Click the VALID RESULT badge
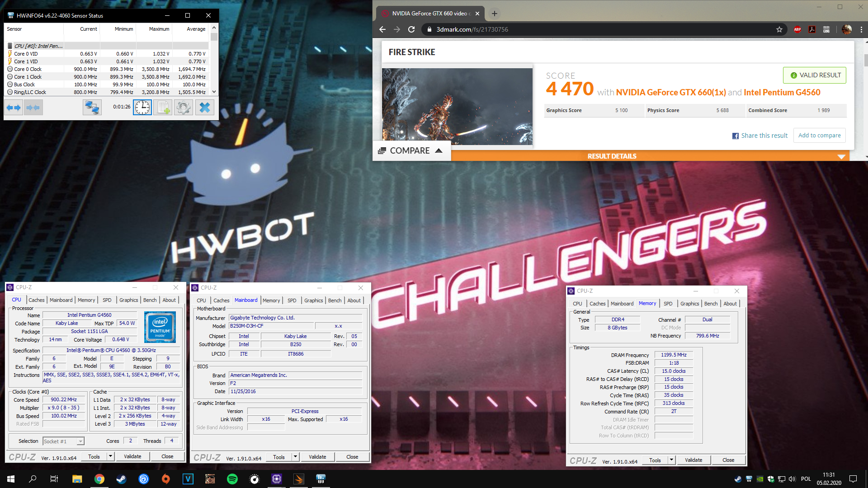The width and height of the screenshot is (868, 488). point(815,75)
